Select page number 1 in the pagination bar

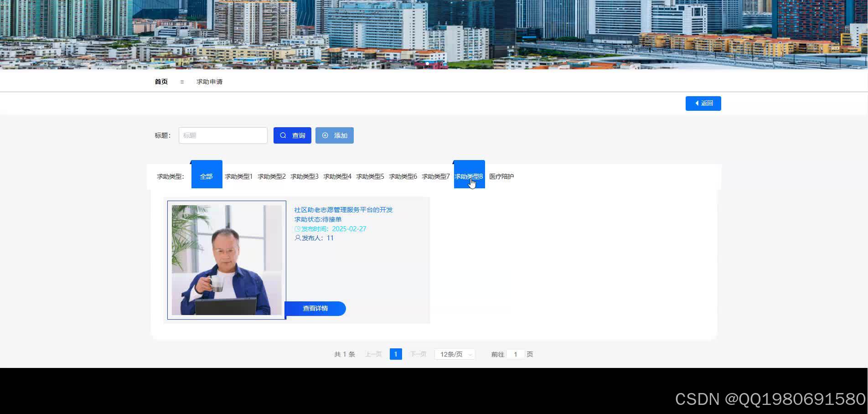(396, 354)
